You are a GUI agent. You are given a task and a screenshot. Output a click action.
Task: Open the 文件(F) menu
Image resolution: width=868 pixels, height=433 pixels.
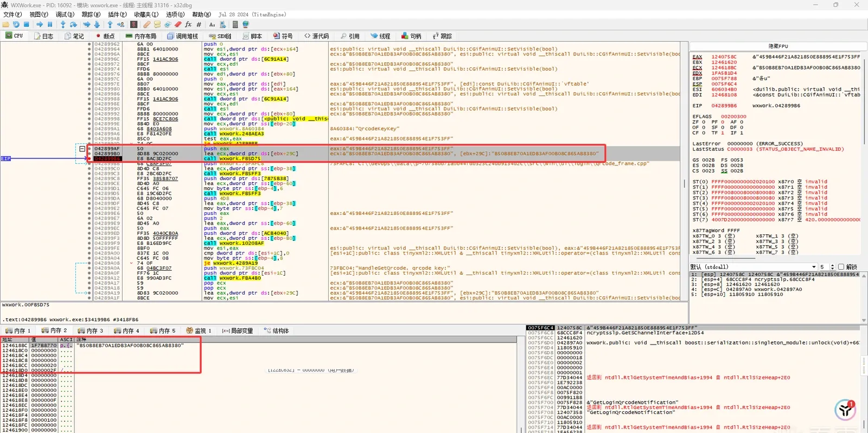click(x=12, y=15)
